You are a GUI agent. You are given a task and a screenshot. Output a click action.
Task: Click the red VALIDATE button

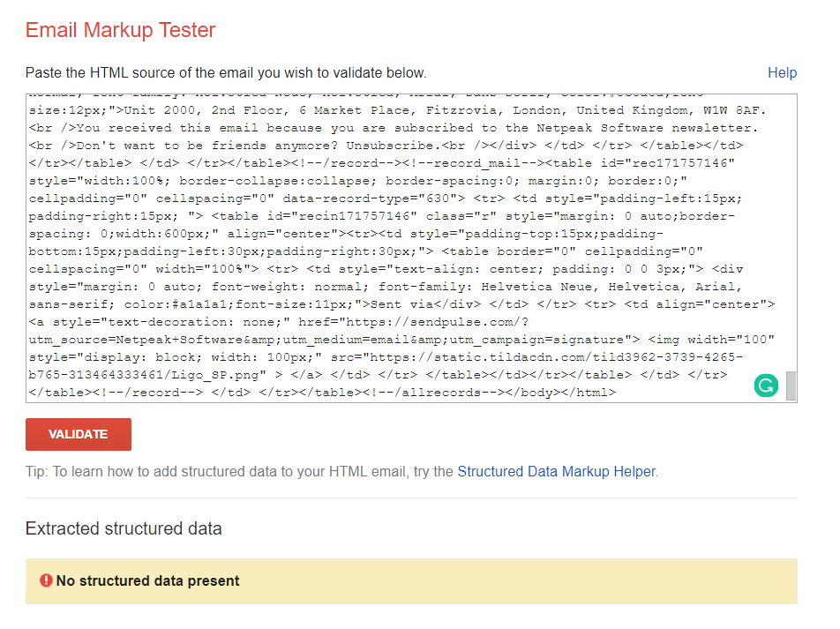click(79, 434)
